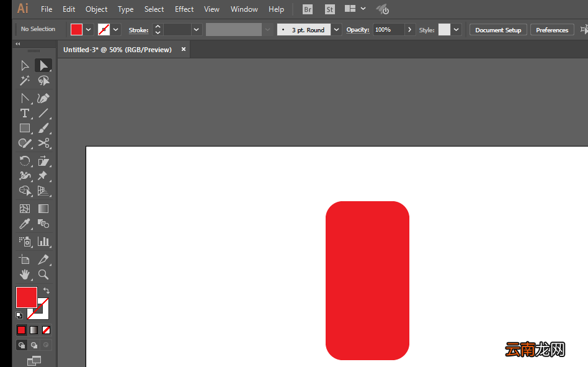
Task: Select the Type tool
Action: pos(25,113)
